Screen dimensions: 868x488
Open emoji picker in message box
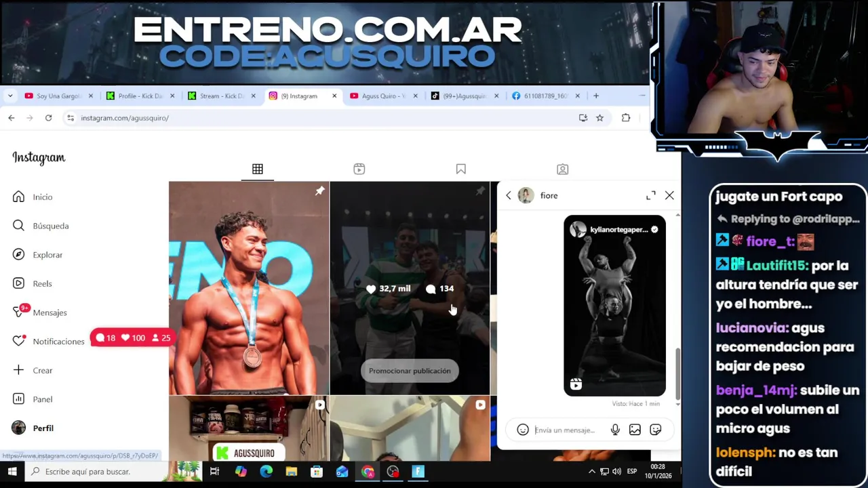pyautogui.click(x=523, y=430)
